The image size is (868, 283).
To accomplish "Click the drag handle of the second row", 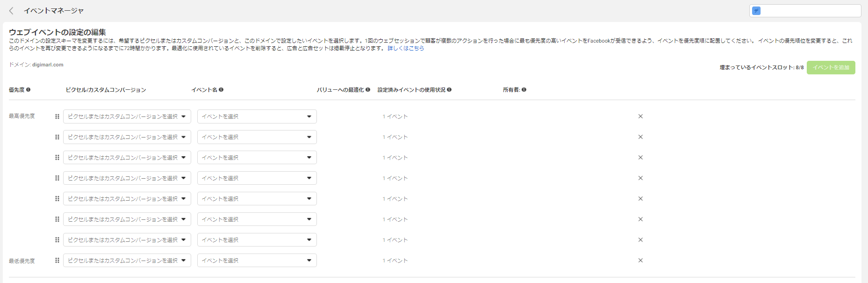I will (x=57, y=137).
